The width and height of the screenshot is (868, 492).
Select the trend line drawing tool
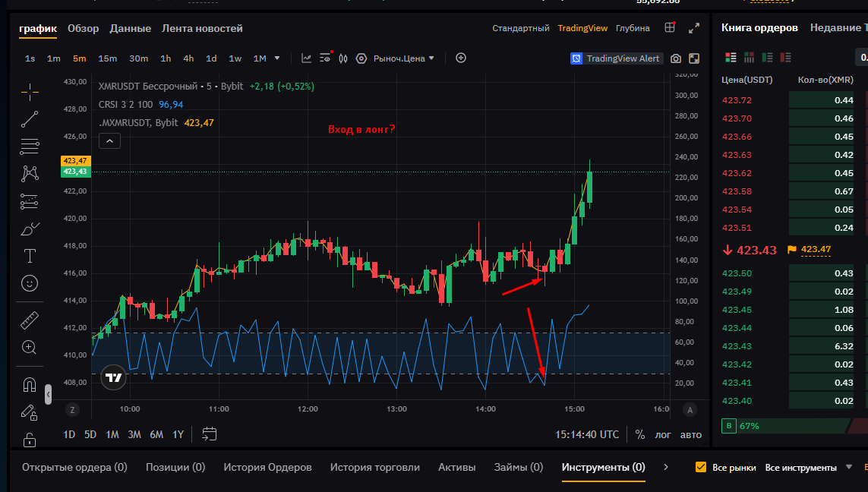(30, 119)
